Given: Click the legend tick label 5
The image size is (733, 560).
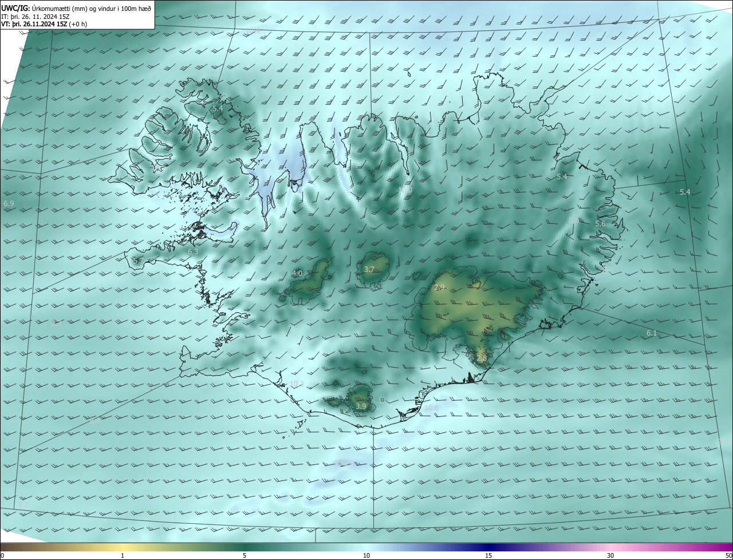Looking at the screenshot, I should [245, 556].
